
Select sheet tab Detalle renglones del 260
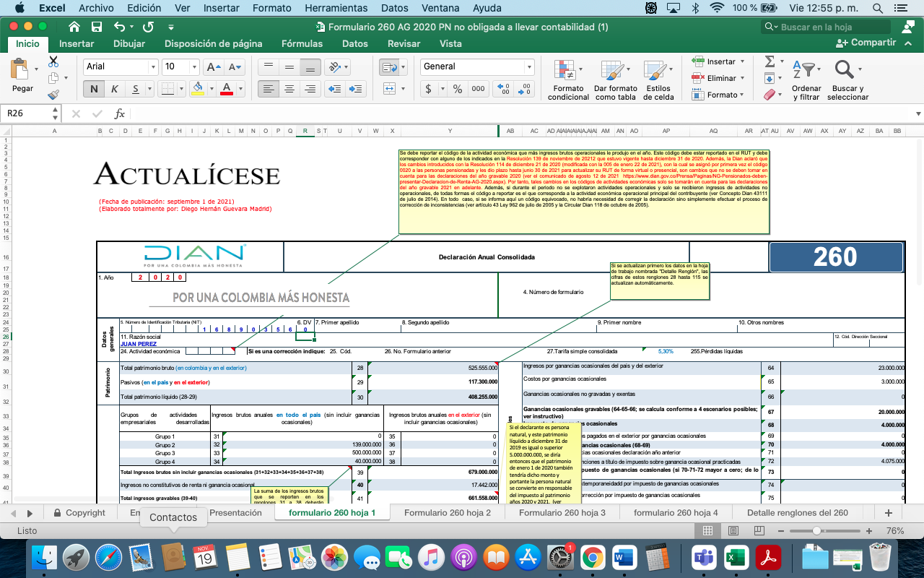[x=798, y=512]
